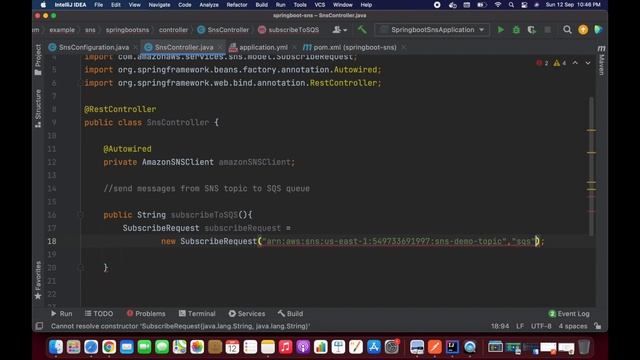Click controller in breadcrumb navigation bar
The height and width of the screenshot is (360, 640).
tap(173, 30)
